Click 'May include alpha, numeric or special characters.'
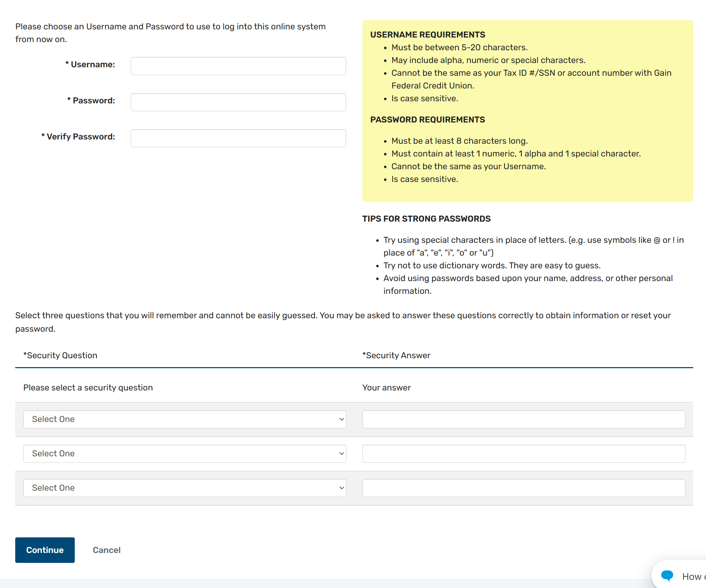 (488, 60)
